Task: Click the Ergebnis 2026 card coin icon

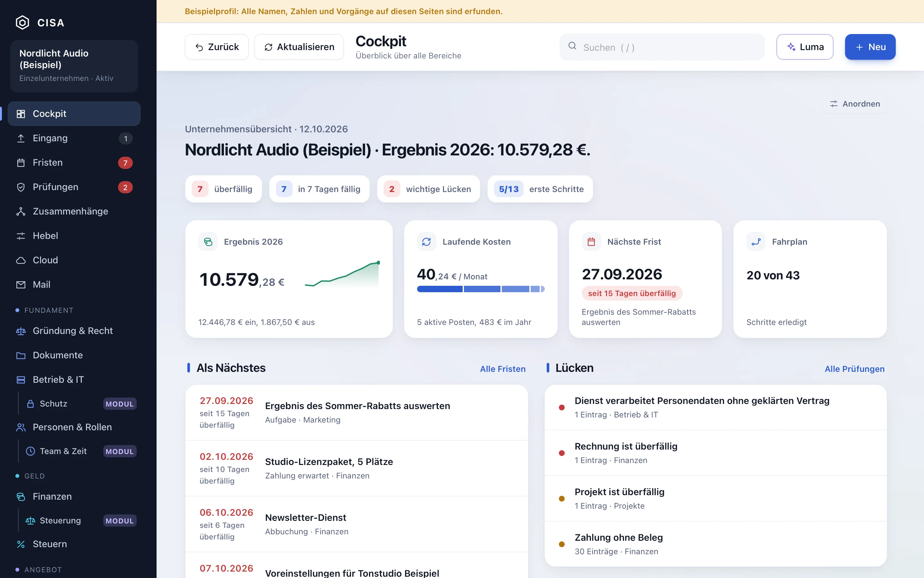Action: [x=208, y=241]
